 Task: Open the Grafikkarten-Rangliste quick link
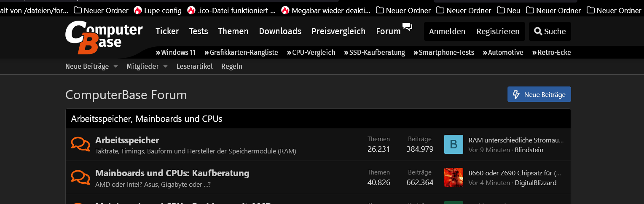[241, 53]
